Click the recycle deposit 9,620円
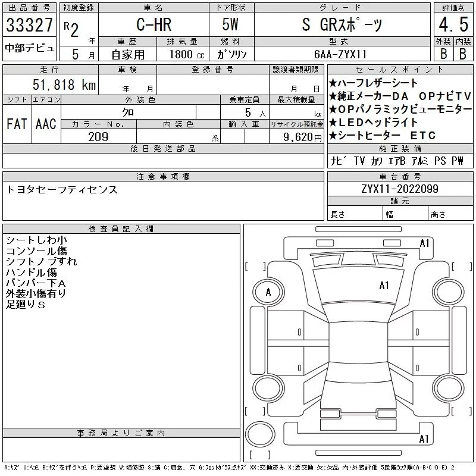Image resolution: width=476 pixels, height=476 pixels. [x=302, y=137]
